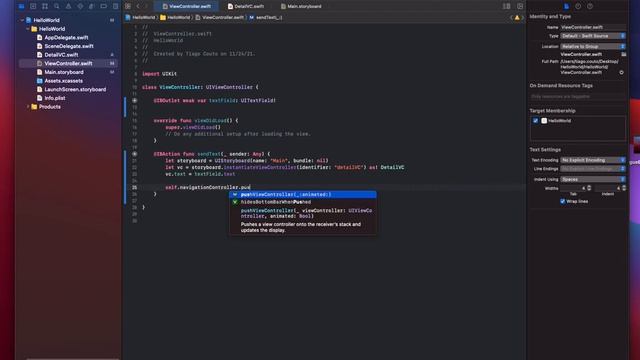The height and width of the screenshot is (360, 640).
Task: Go back in editor history
Action: coord(138,6)
